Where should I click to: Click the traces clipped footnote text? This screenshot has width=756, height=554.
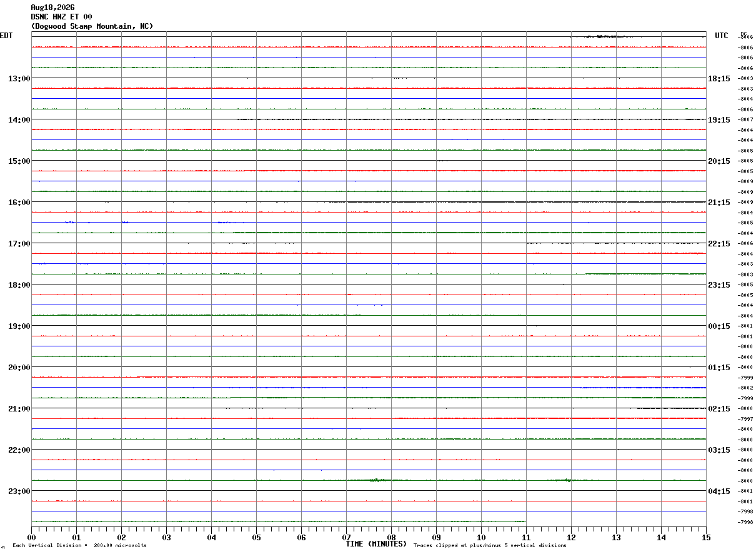click(490, 546)
